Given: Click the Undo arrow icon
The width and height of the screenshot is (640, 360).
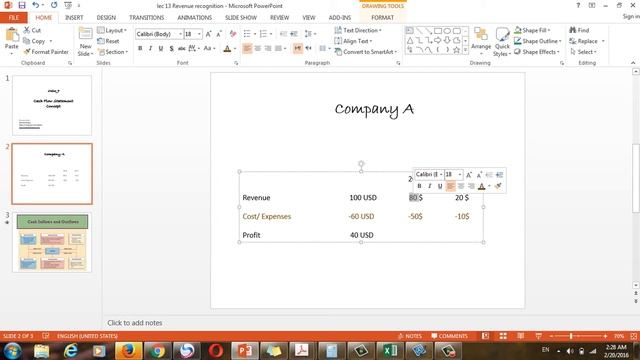Looking at the screenshot, I should click(x=36, y=5).
